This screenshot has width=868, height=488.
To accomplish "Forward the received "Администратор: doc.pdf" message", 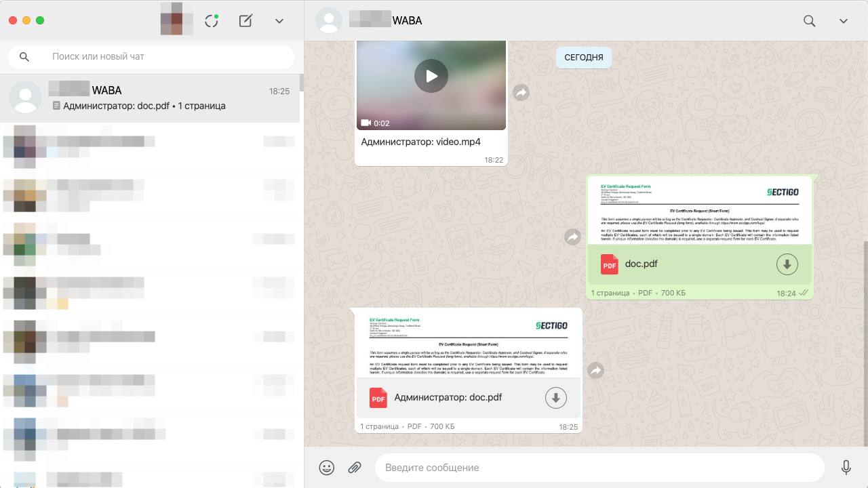I will (595, 371).
